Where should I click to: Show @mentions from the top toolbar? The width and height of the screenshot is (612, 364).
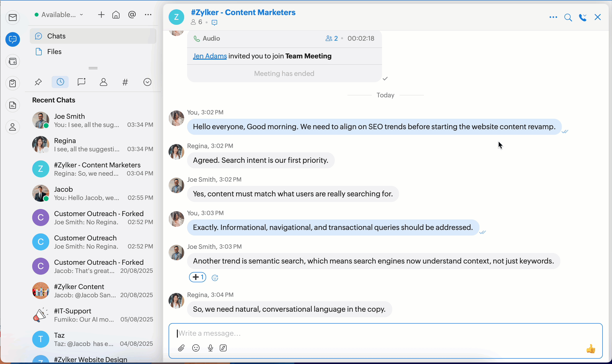point(132,15)
